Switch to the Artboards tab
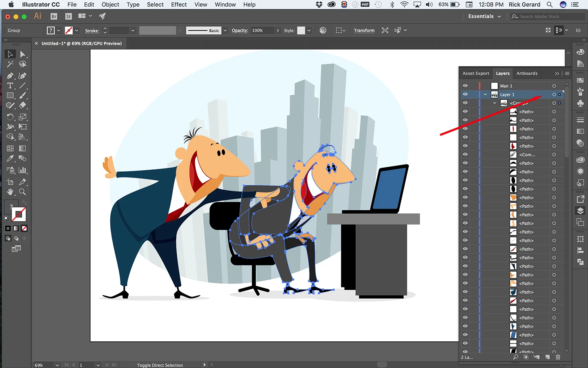Viewport: 588px width, 368px height. (527, 73)
